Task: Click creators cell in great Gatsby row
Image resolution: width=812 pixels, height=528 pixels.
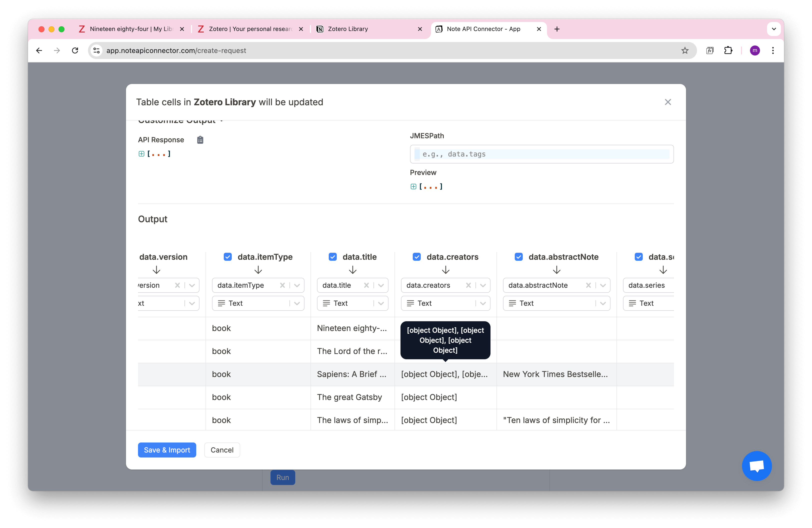Action: [x=445, y=397]
